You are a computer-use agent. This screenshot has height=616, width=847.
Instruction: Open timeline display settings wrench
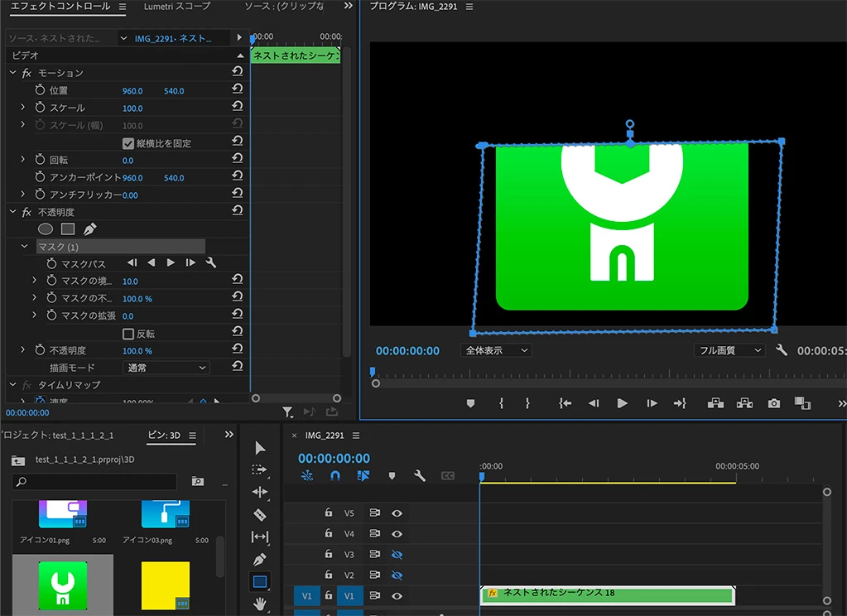tap(420, 476)
